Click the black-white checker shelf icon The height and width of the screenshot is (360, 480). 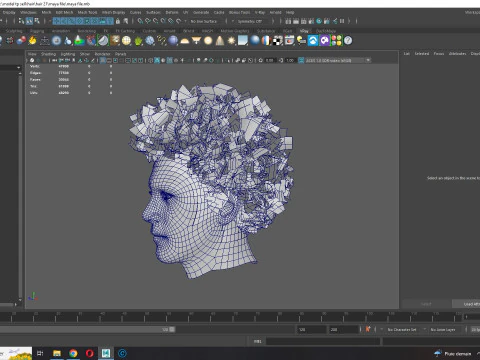click(x=278, y=41)
